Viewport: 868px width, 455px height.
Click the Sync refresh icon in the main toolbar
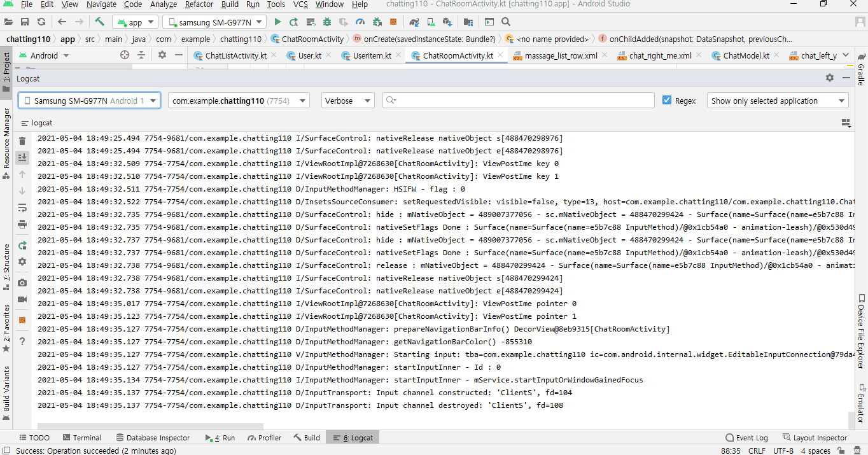tap(41, 22)
